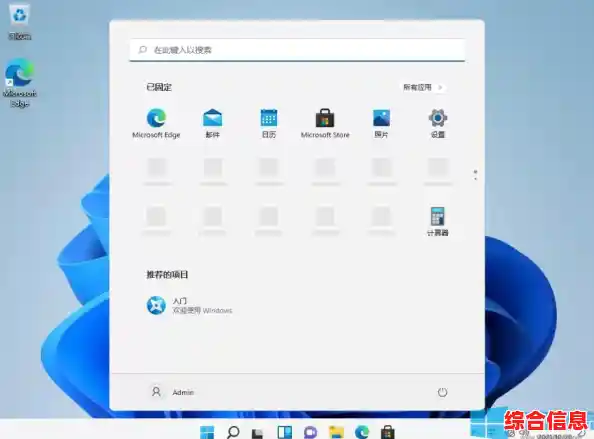Image resolution: width=594 pixels, height=439 pixels.
Task: Open Search magnifier on the taskbar
Action: point(233,432)
